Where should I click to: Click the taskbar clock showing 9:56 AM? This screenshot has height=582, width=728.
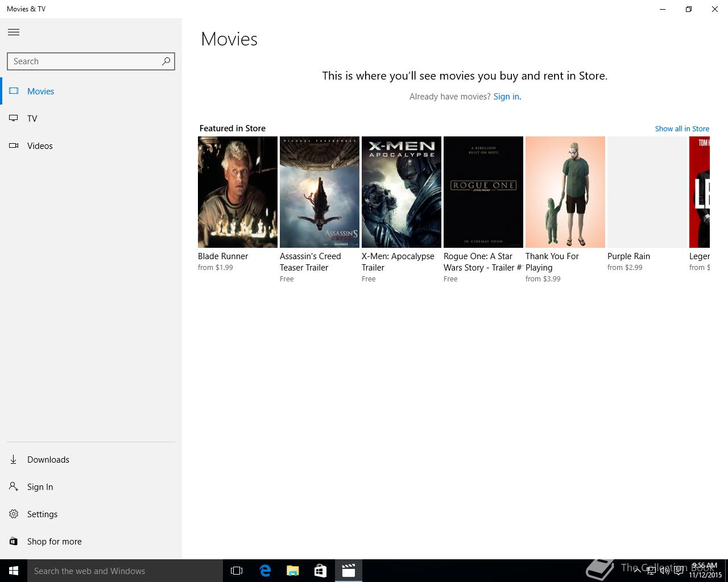tap(705, 571)
